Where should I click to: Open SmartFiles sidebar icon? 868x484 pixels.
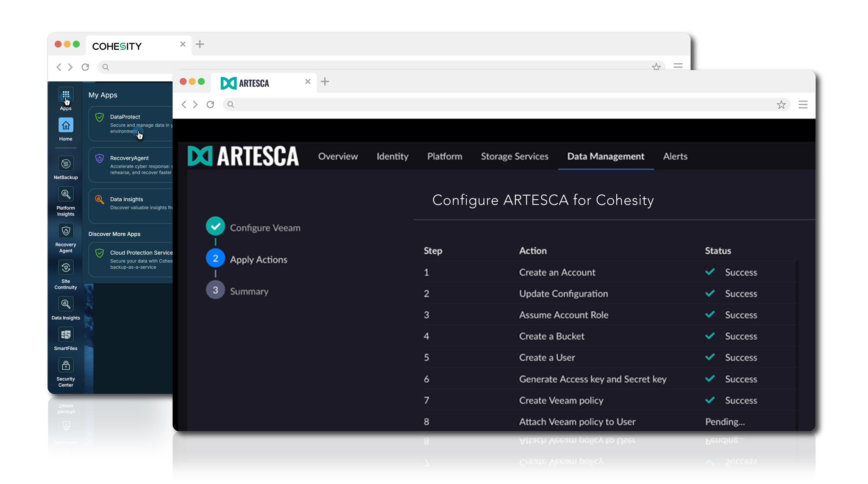click(x=66, y=335)
